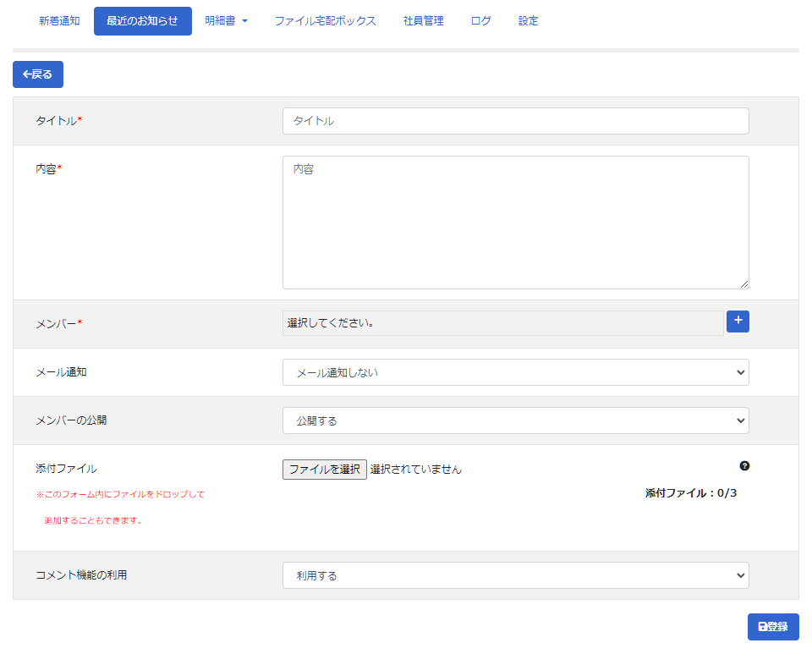Open the ファイル宅配ボックス tab
812x654 pixels.
pyautogui.click(x=325, y=21)
